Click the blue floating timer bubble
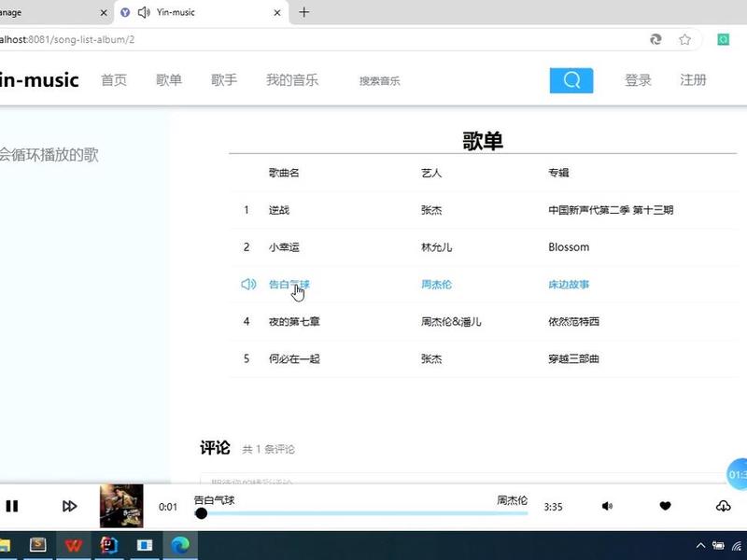Screen dimensions: 747x560 pyautogui.click(x=737, y=474)
